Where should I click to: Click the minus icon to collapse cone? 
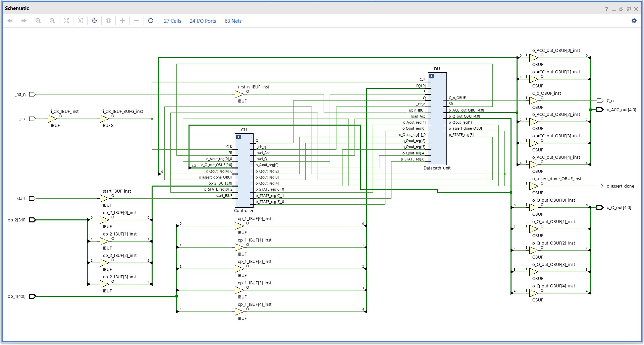click(x=137, y=20)
